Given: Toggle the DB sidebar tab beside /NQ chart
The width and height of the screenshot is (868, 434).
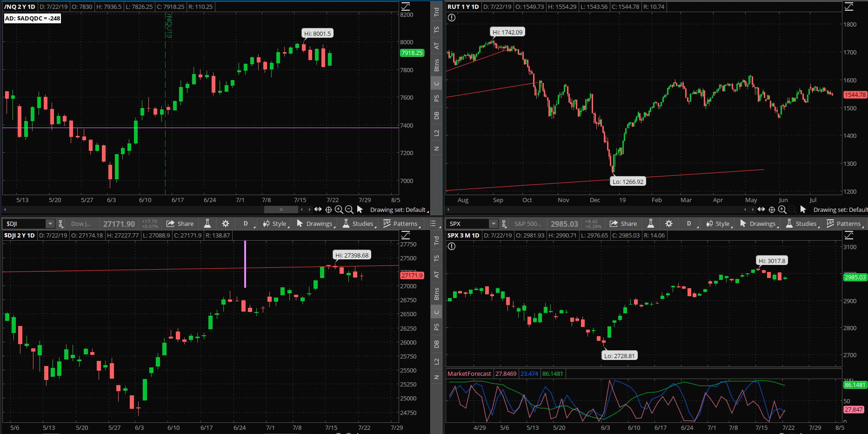Looking at the screenshot, I should tap(436, 115).
